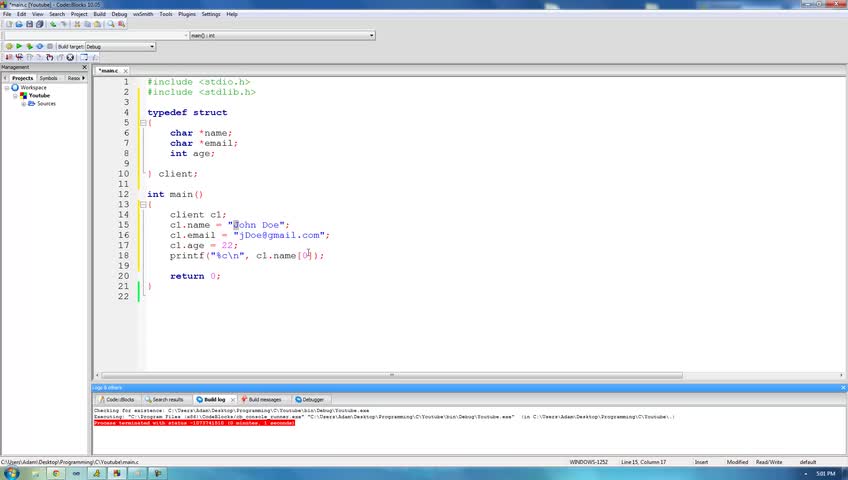
Task: Click the Find magnifier icon
Action: (111, 24)
